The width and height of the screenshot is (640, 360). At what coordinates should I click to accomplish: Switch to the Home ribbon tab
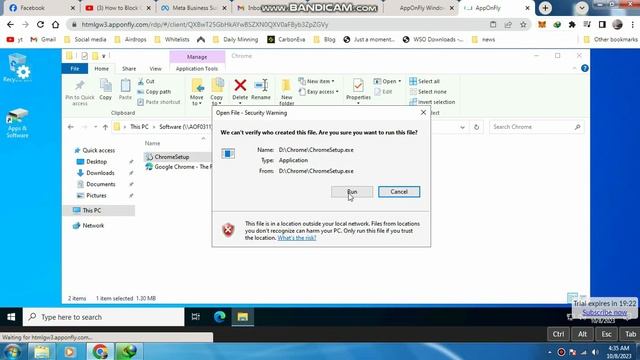(102, 69)
